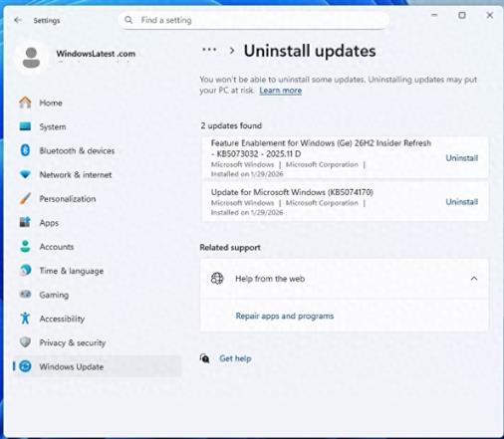The image size is (504, 439).
Task: Click the Gaming controller icon
Action: [x=25, y=294]
